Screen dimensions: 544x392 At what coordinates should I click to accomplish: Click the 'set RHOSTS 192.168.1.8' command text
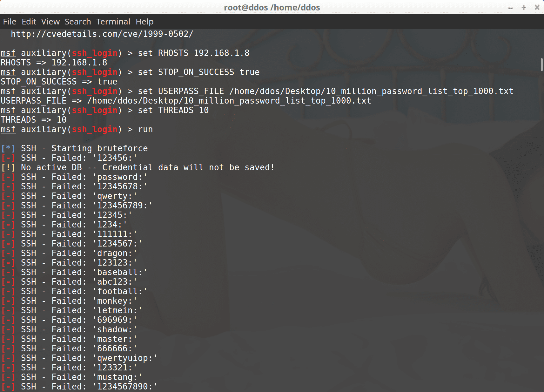tap(194, 53)
